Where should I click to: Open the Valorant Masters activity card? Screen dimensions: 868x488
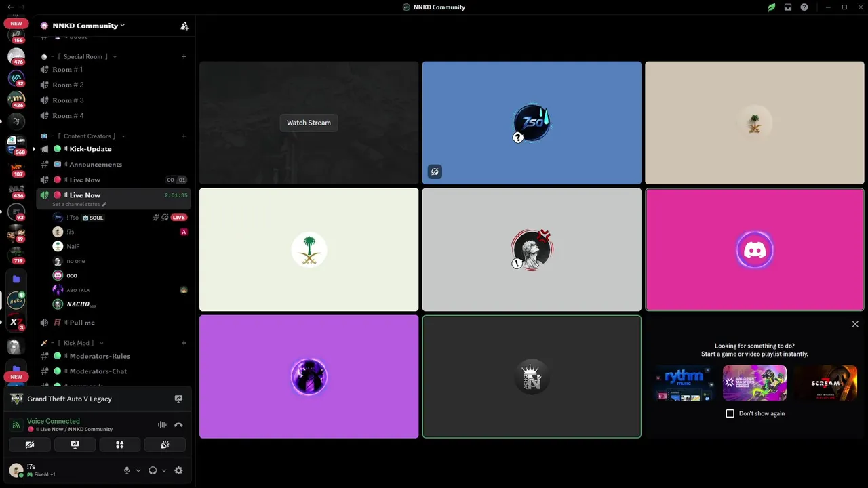pos(755,383)
